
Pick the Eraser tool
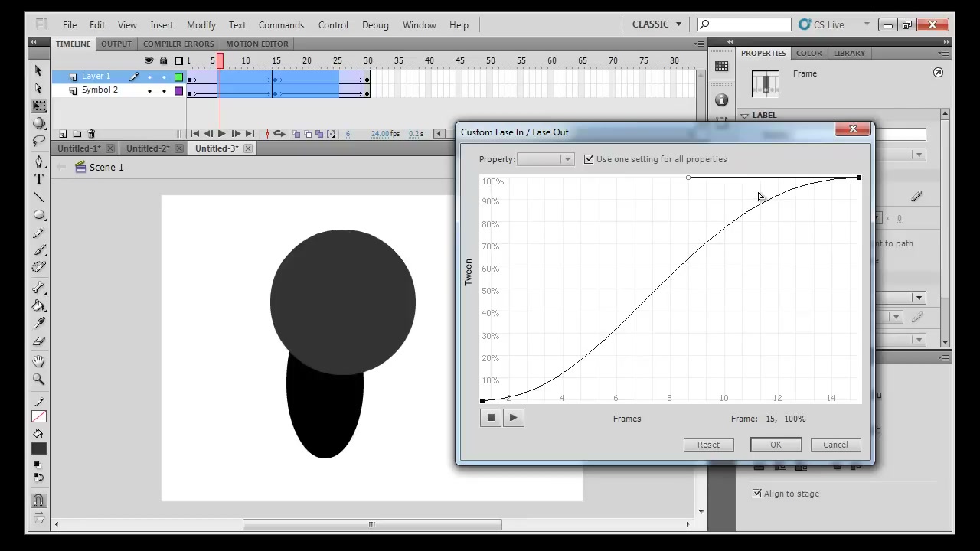(x=39, y=341)
